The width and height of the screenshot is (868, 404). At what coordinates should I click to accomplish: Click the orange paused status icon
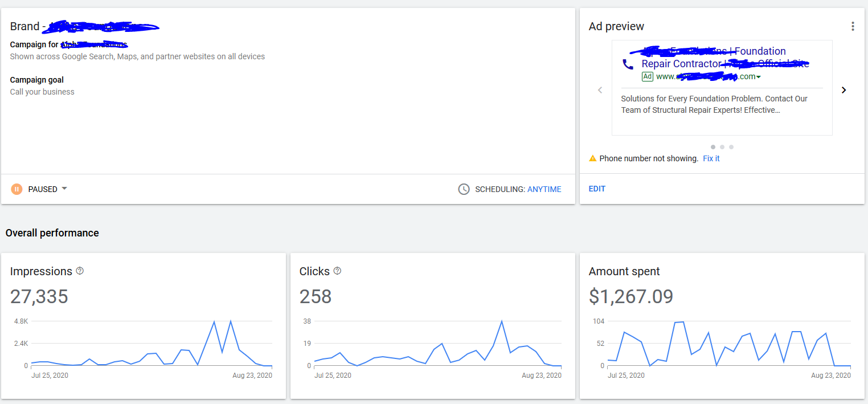tap(17, 189)
